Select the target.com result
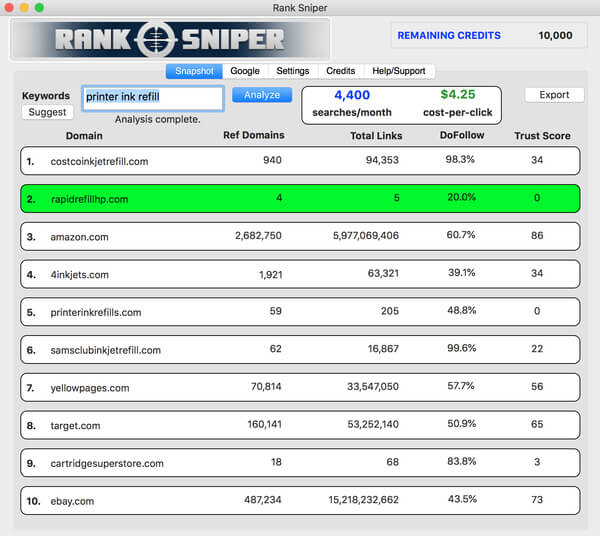The image size is (600, 536). click(x=300, y=425)
